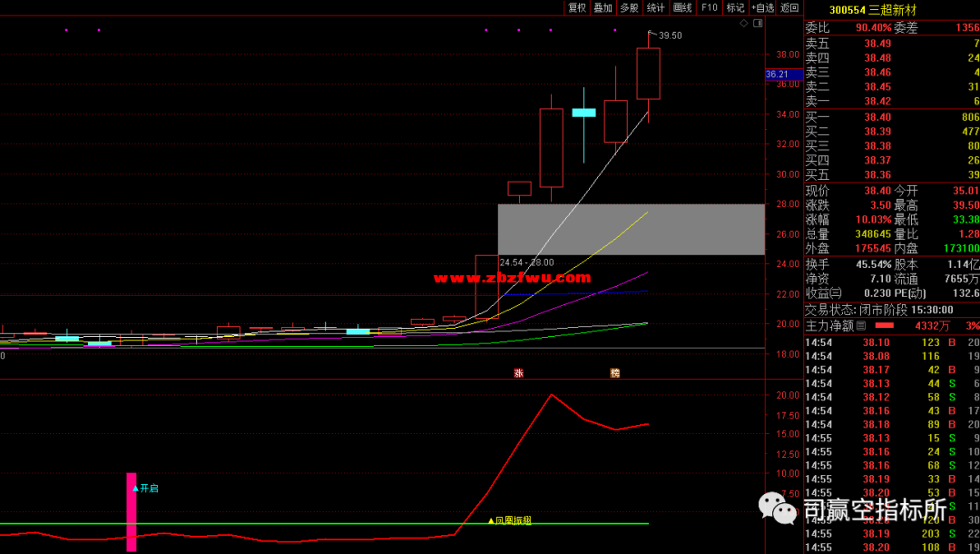Click the orange 榜 marker icon

(614, 373)
